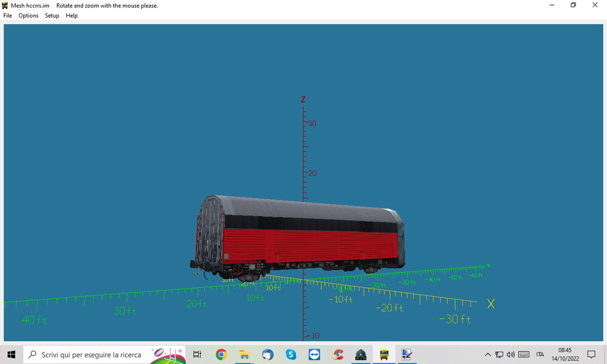Open the Setup menu
Image resolution: width=607 pixels, height=364 pixels.
(52, 16)
